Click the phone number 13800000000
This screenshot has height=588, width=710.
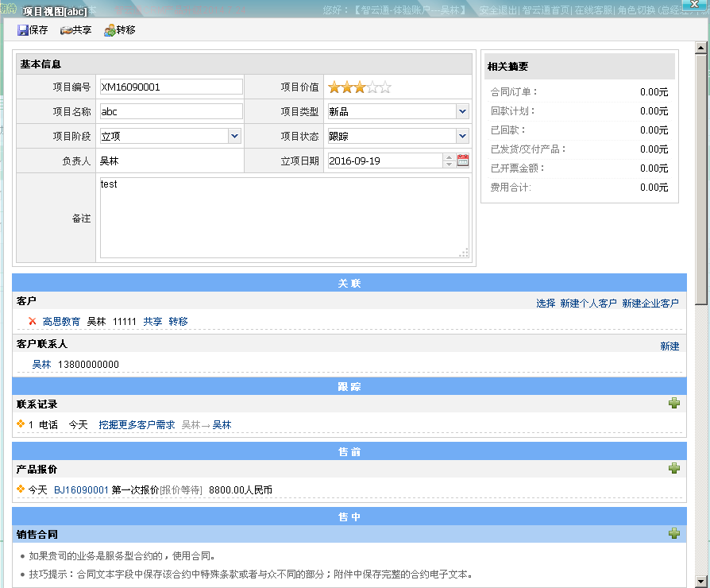(88, 364)
